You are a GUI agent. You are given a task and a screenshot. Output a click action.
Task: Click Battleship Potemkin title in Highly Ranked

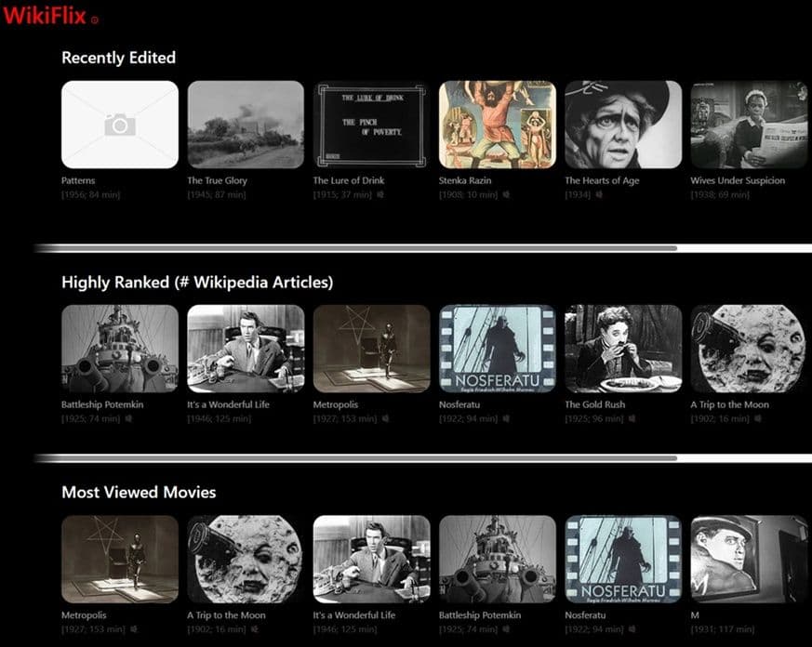coord(102,404)
